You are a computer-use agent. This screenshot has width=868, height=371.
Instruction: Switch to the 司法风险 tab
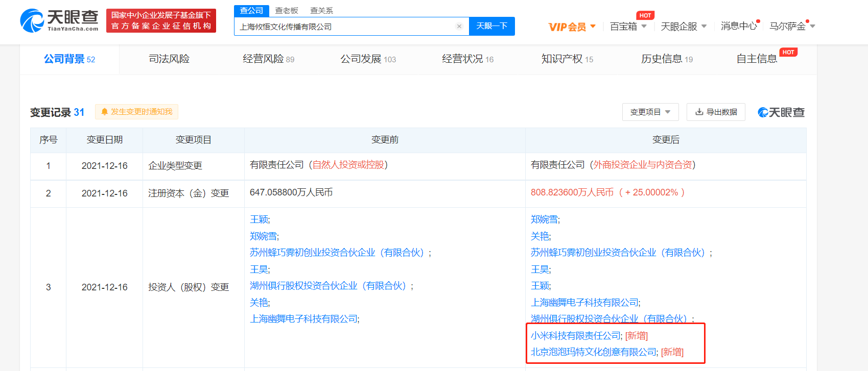click(x=169, y=59)
